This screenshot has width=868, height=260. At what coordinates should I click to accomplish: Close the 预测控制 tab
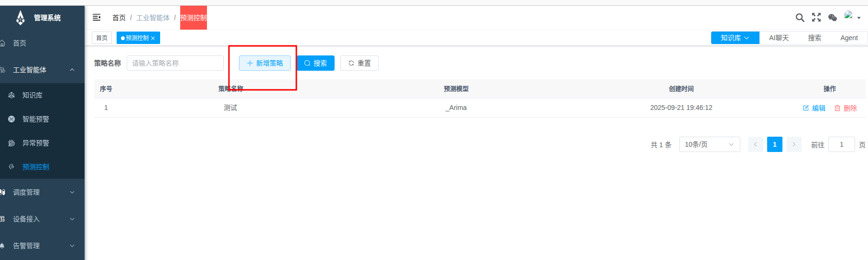point(153,38)
